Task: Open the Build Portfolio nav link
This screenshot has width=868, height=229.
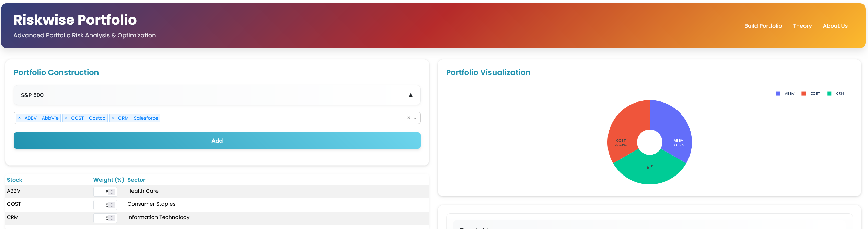Action: point(763,26)
